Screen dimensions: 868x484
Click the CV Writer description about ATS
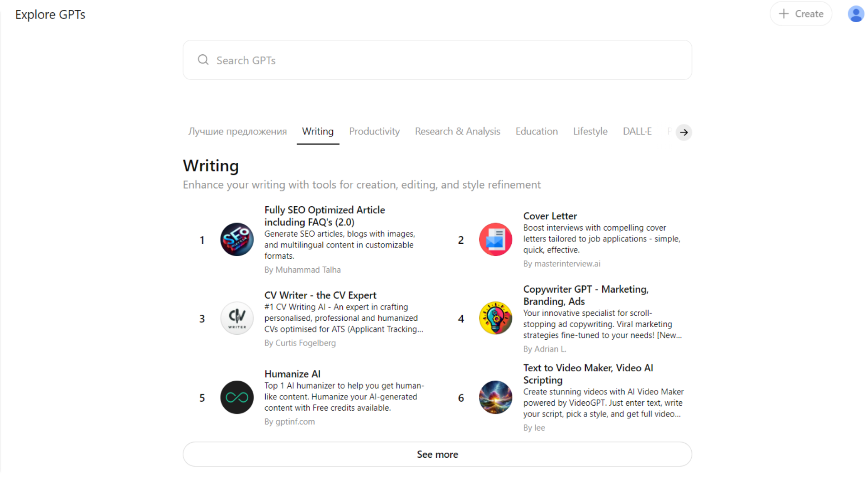click(344, 318)
